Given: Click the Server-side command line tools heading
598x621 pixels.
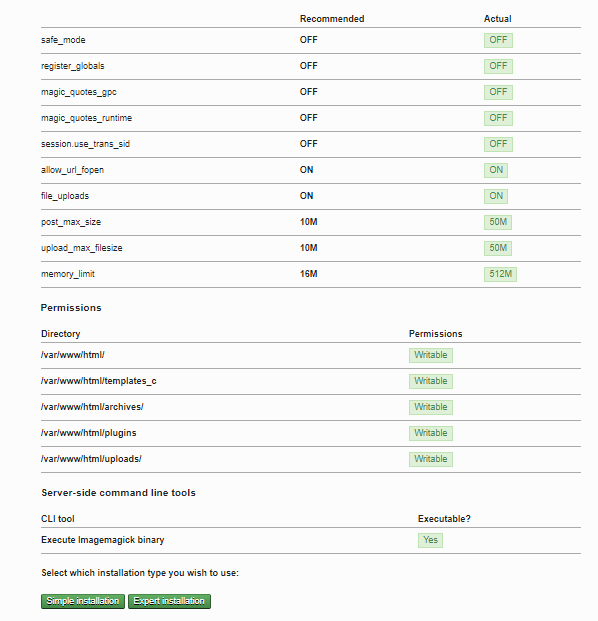Looking at the screenshot, I should click(x=118, y=493).
